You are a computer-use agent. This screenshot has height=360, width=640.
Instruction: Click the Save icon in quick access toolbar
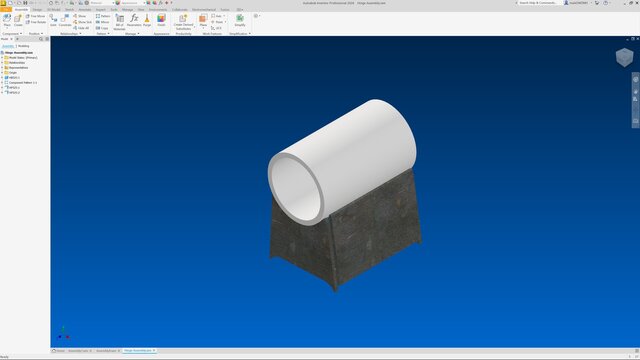(x=25, y=3)
